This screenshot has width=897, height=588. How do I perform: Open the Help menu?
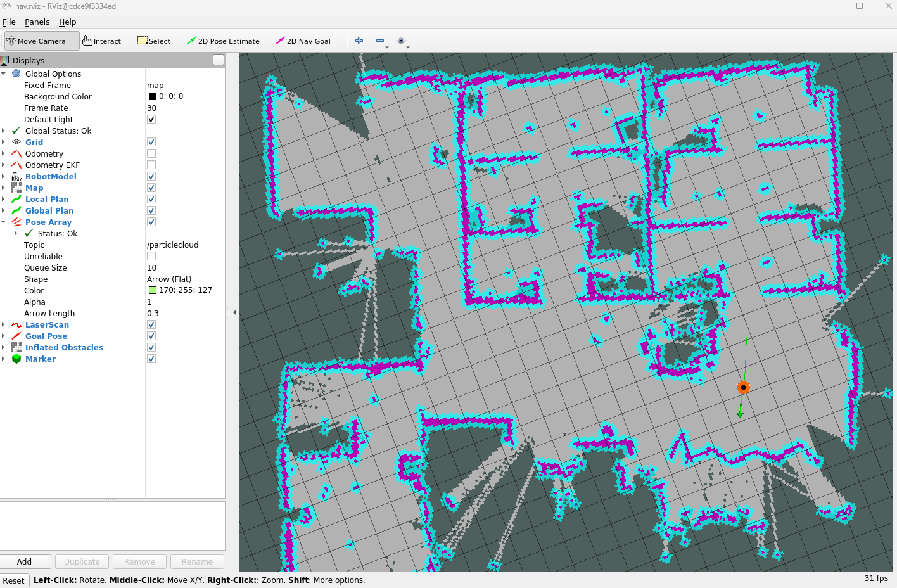[68, 22]
